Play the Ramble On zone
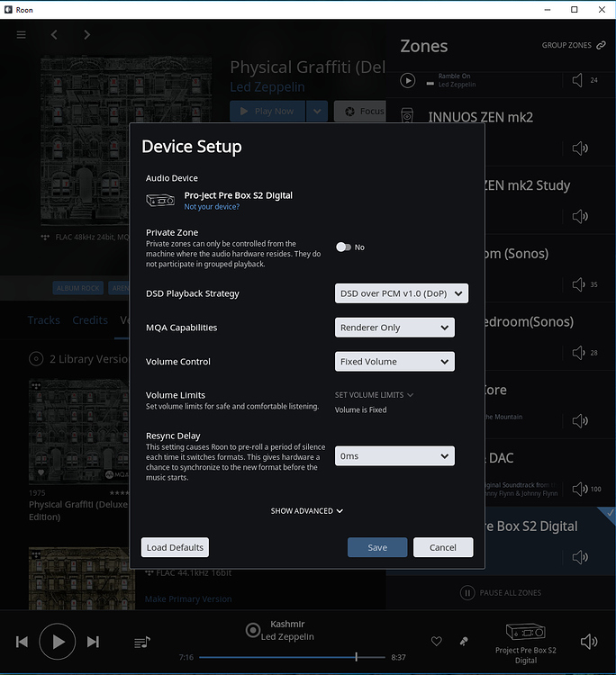616x675 pixels. tap(407, 80)
